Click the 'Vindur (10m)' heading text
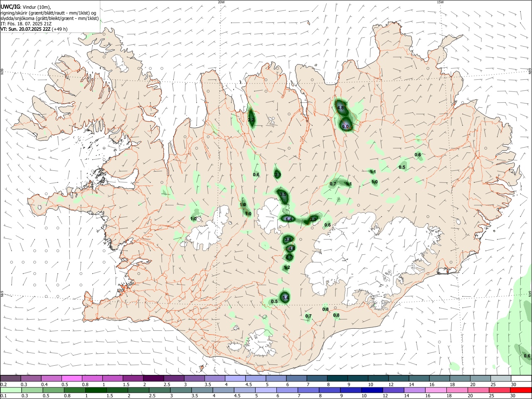Viewport: 532px width, 399px height. click(x=36, y=7)
